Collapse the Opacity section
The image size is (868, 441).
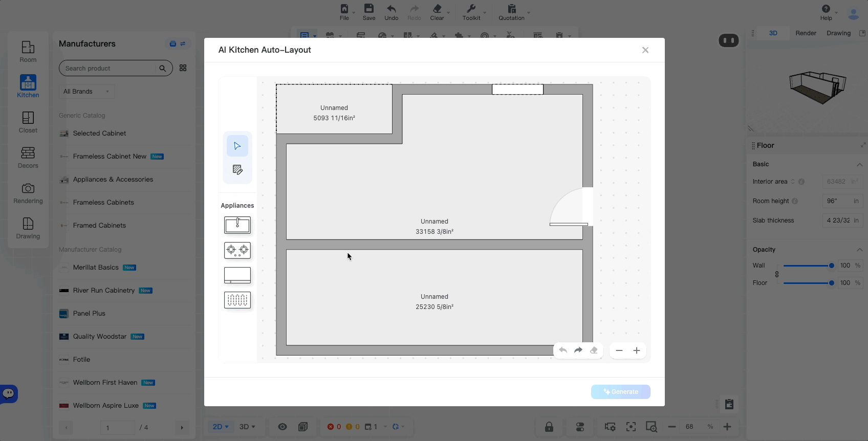pos(859,250)
